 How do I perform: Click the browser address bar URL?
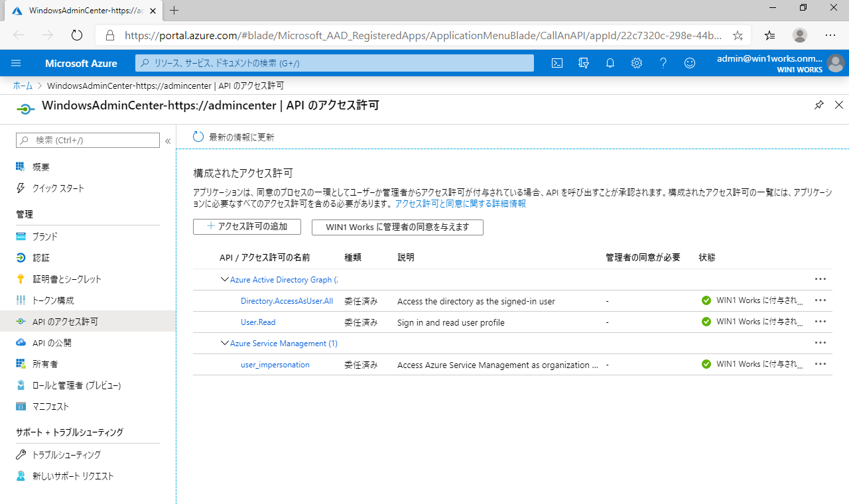[x=423, y=35]
